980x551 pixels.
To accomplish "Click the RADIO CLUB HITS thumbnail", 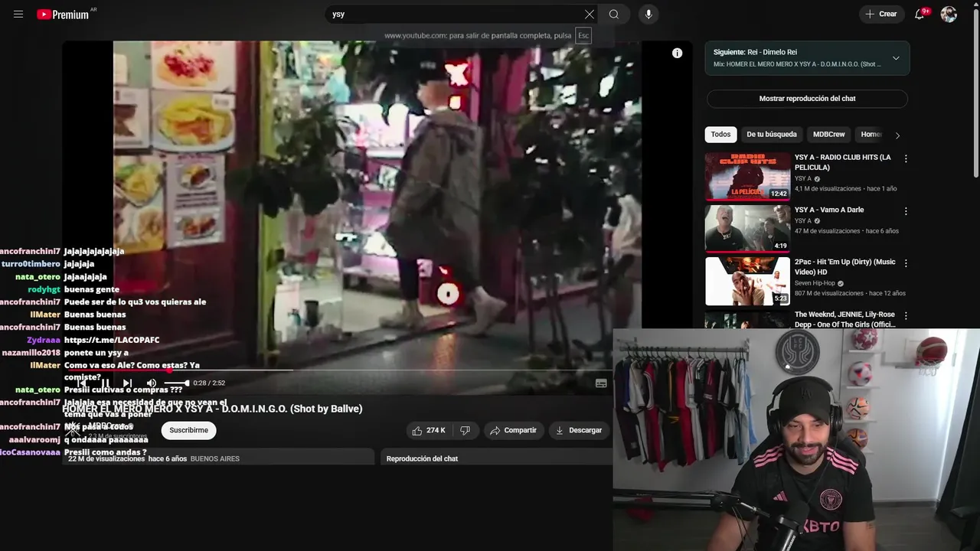I will pyautogui.click(x=747, y=176).
